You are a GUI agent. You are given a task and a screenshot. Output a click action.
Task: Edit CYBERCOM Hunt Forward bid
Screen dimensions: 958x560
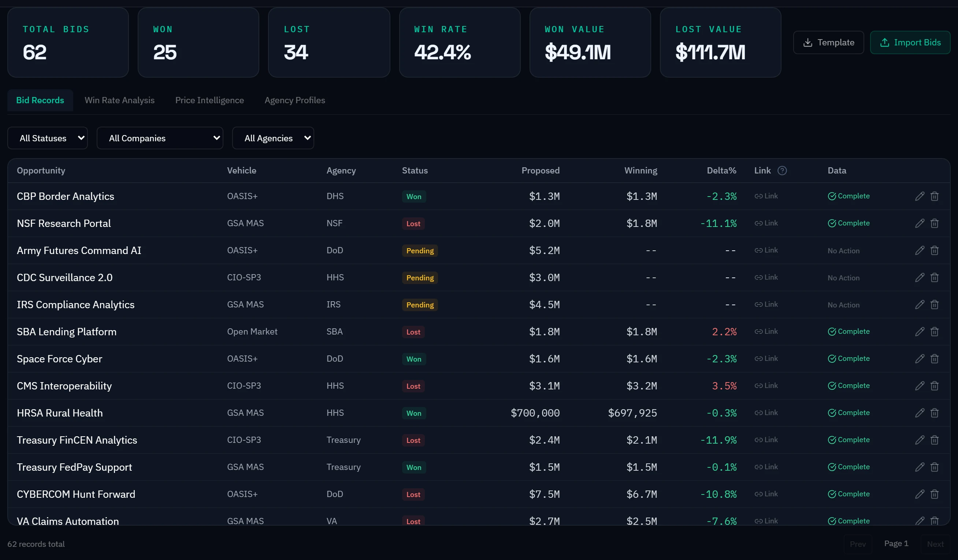pyautogui.click(x=920, y=494)
